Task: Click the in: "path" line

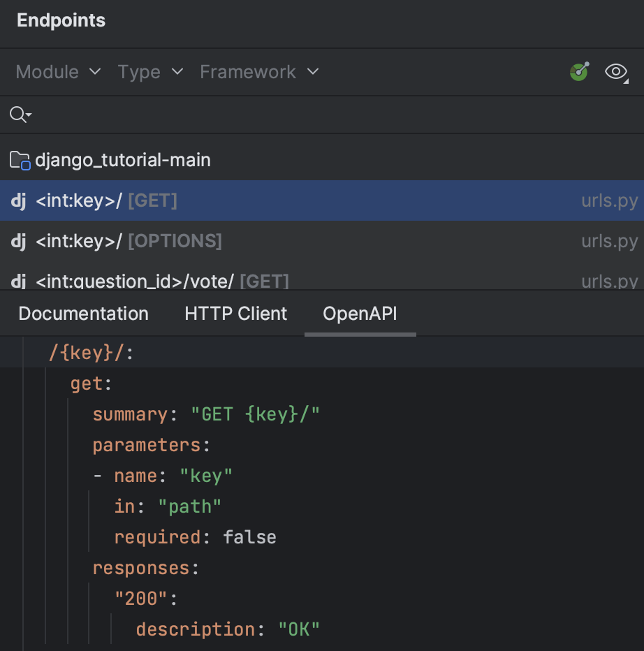Action: pos(168,506)
